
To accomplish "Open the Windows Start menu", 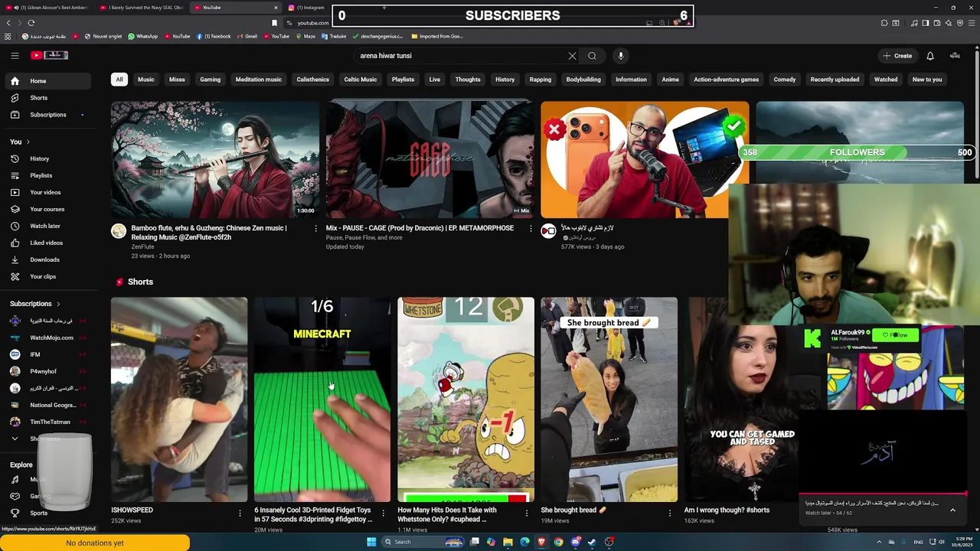I will coord(371,542).
